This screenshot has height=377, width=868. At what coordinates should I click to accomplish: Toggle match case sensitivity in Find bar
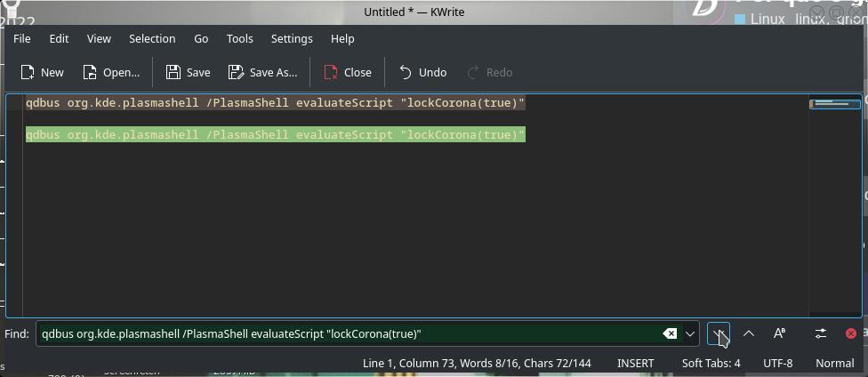pyautogui.click(x=779, y=333)
